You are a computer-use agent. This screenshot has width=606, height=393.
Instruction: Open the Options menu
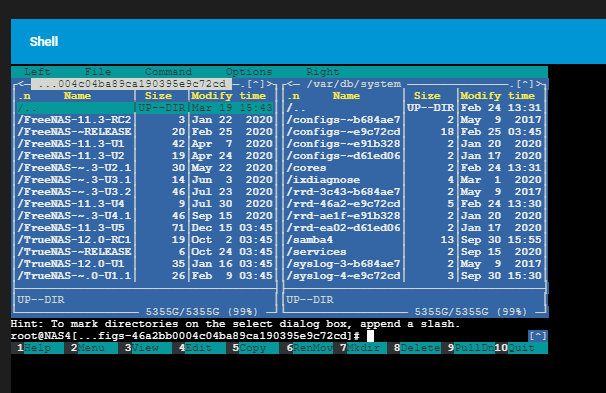point(249,72)
